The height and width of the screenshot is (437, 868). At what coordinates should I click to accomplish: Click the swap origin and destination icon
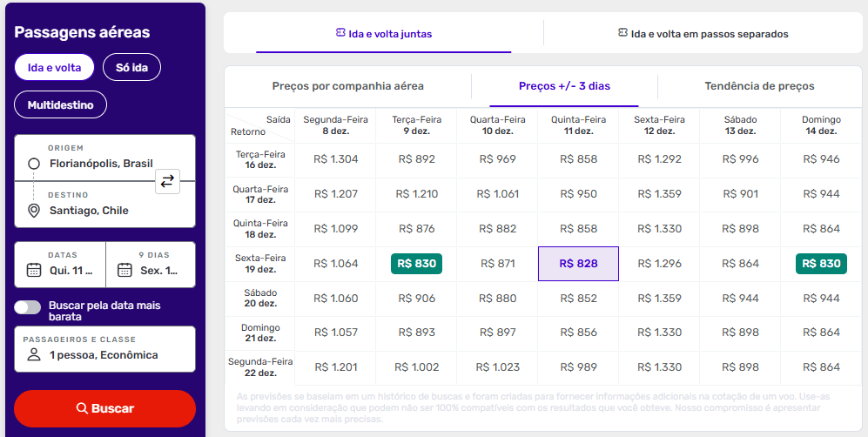(167, 181)
